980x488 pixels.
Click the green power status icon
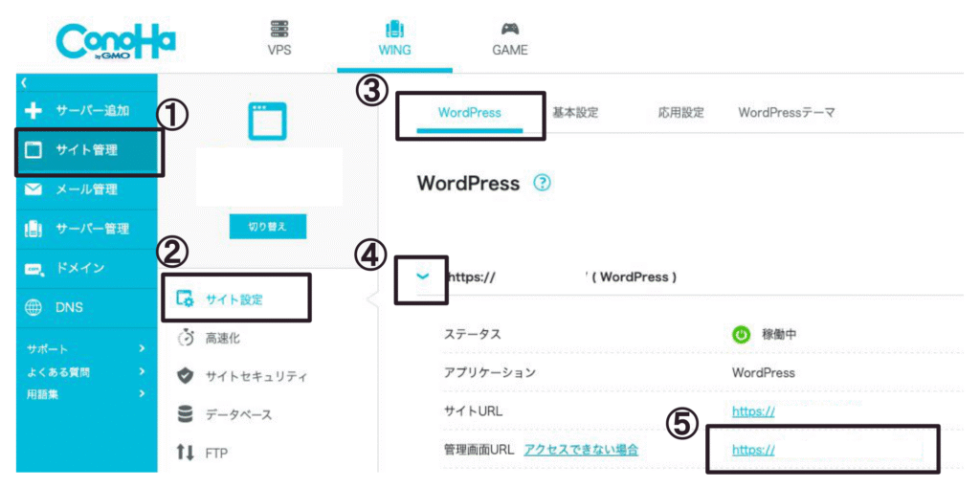coord(741,335)
